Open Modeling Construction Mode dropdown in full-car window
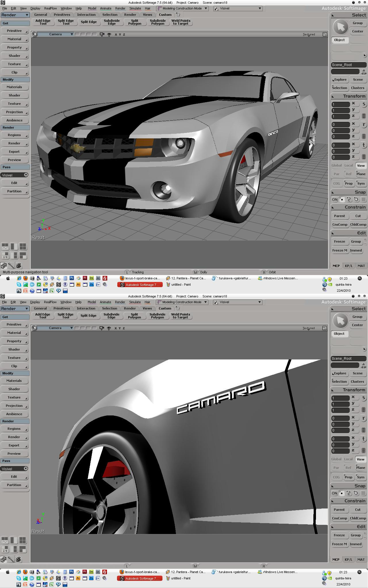The image size is (368, 588). coord(182,8)
